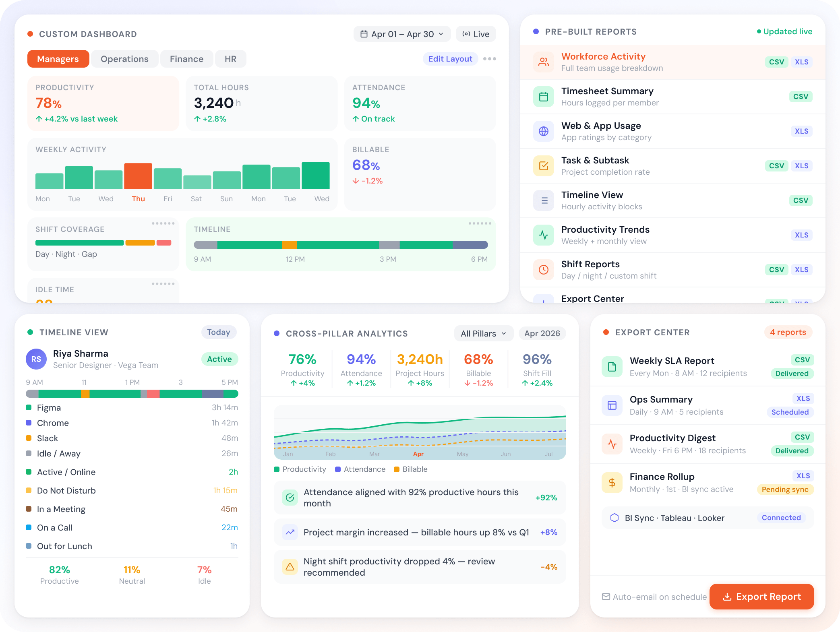Click the orange Thu bar in Weekly Activity
Image resolution: width=840 pixels, height=632 pixels.
(x=138, y=176)
